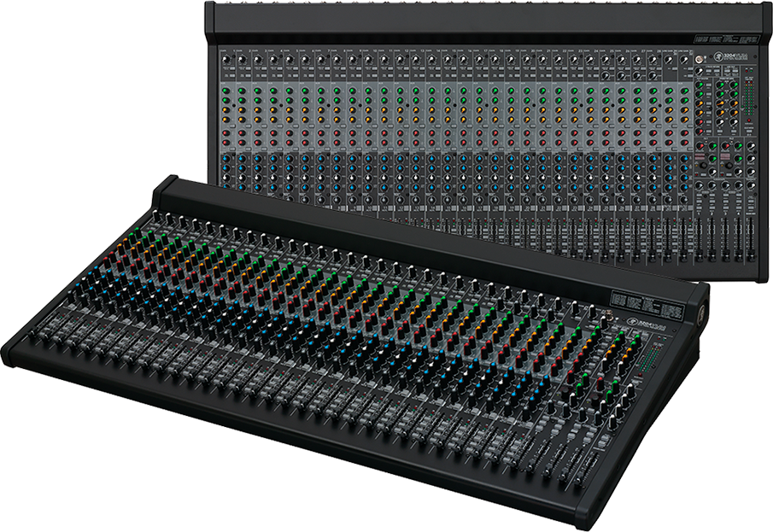The image size is (773, 532).
Task: Click channel 1 top blue EQ knob
Action: point(226,158)
